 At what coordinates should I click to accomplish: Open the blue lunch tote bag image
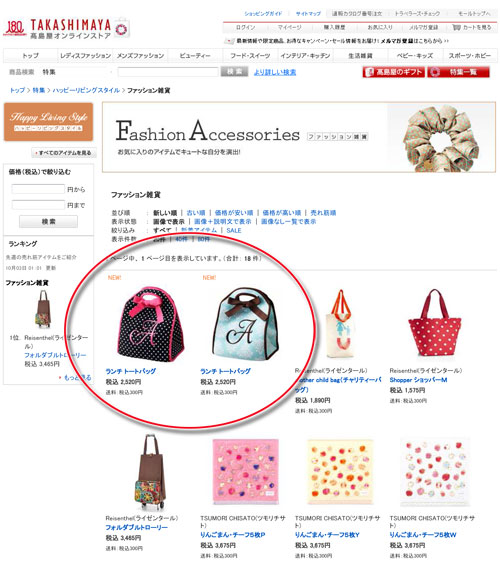click(245, 323)
